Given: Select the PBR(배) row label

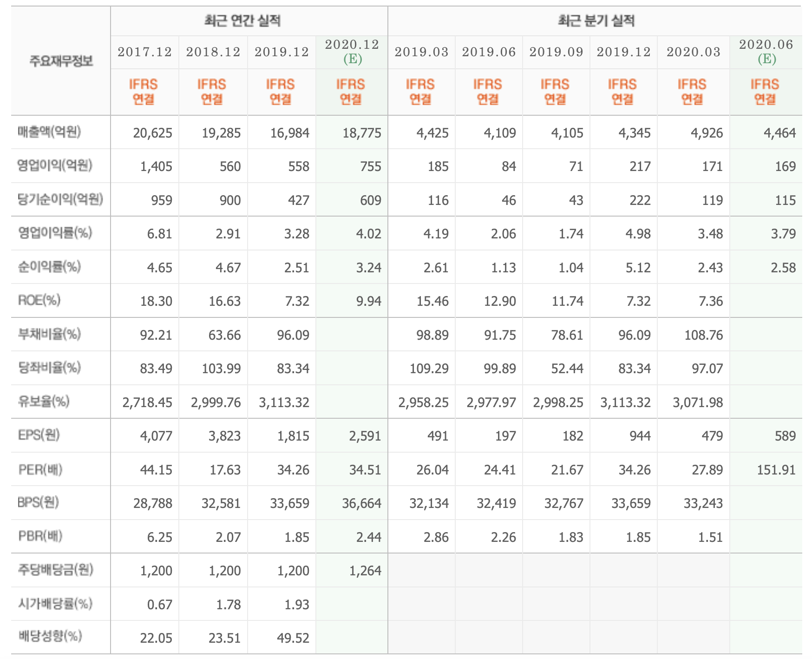Looking at the screenshot, I should [40, 536].
